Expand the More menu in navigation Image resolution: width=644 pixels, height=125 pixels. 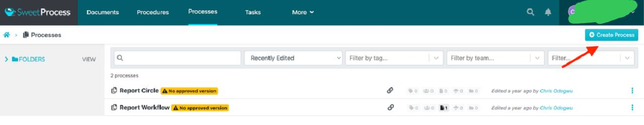[x=303, y=12]
